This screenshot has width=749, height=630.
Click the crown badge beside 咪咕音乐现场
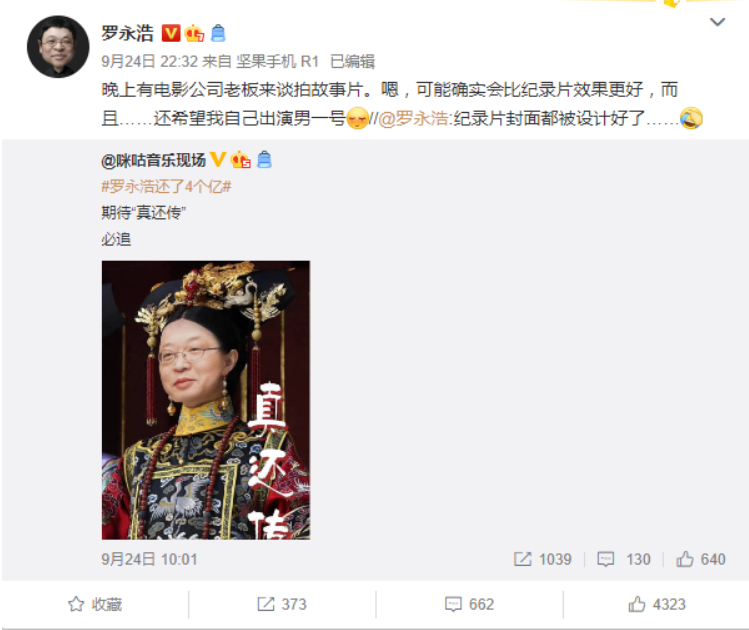tap(240, 160)
